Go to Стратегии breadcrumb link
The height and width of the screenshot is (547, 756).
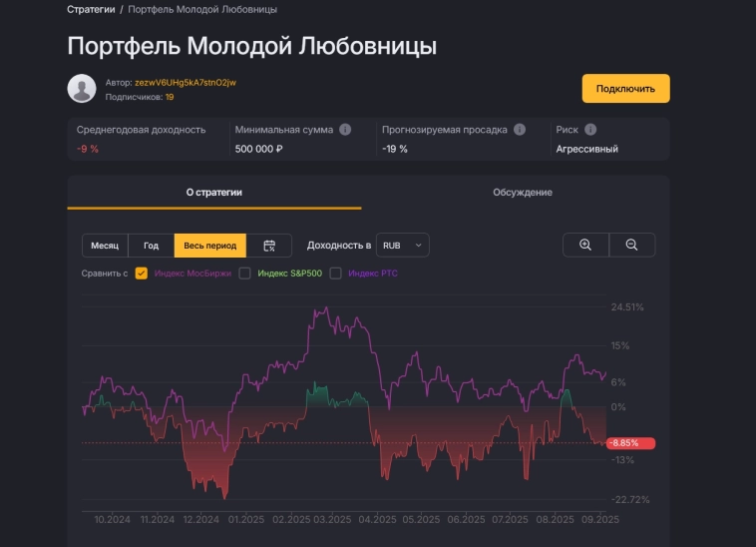point(90,10)
